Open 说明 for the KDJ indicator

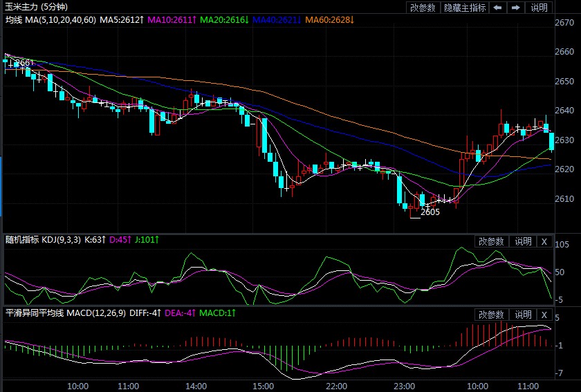[522, 241]
